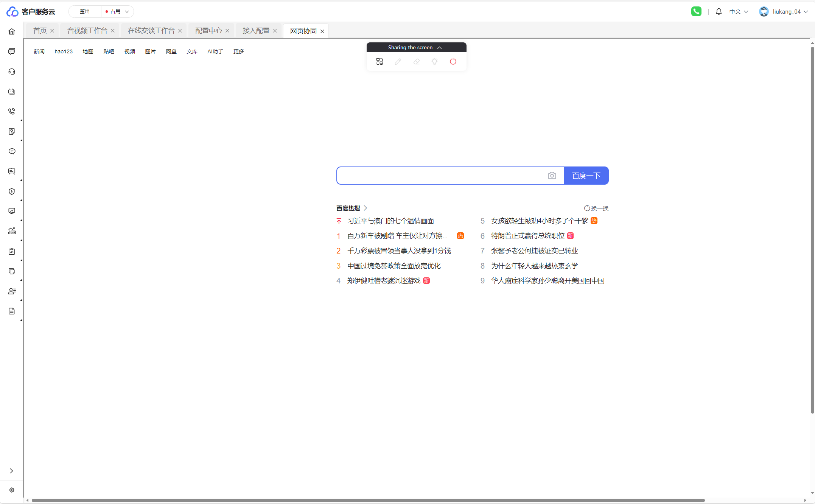Open the 文库 link

point(192,51)
